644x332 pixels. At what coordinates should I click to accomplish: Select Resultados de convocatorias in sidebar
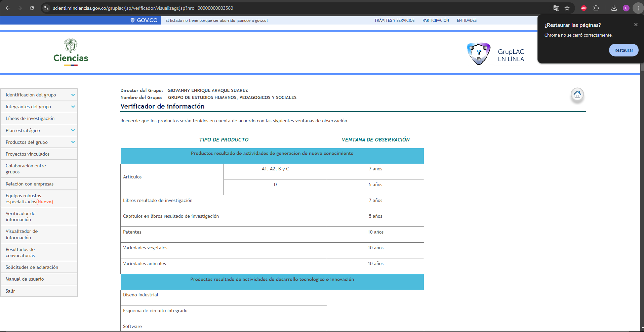tap(20, 252)
